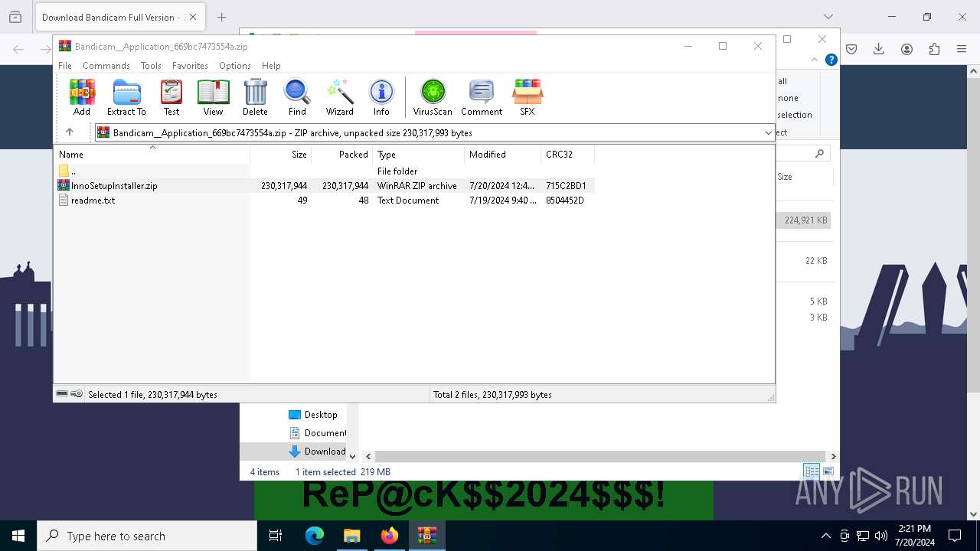Open the volume speaker tray icon
The width and height of the screenshot is (980, 551).
(x=881, y=536)
